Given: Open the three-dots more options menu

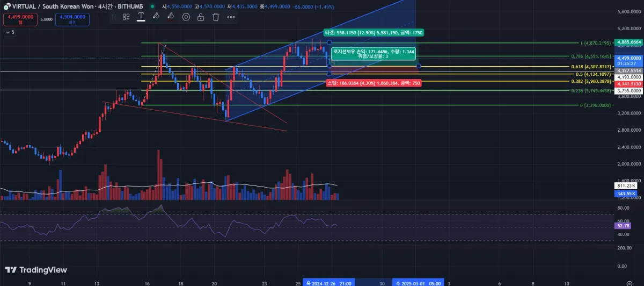Looking at the screenshot, I should click(231, 17).
